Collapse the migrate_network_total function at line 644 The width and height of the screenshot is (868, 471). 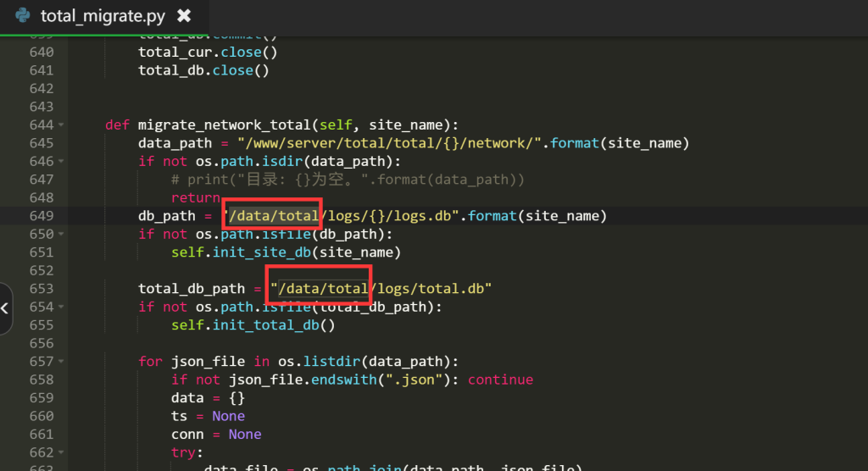click(x=62, y=125)
